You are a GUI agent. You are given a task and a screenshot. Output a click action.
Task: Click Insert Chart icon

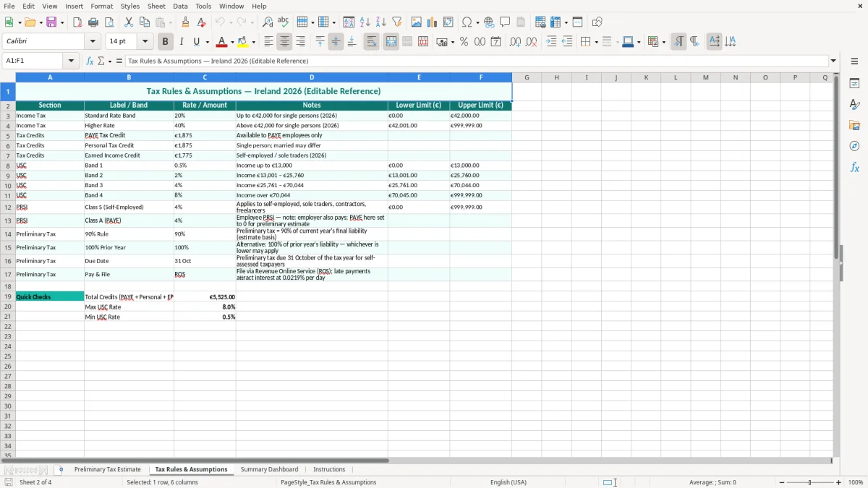click(433, 22)
